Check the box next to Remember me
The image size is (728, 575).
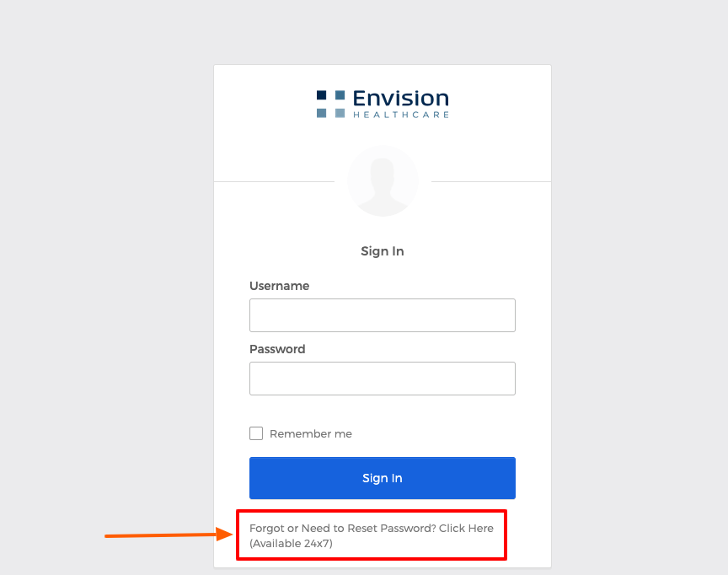(x=256, y=433)
